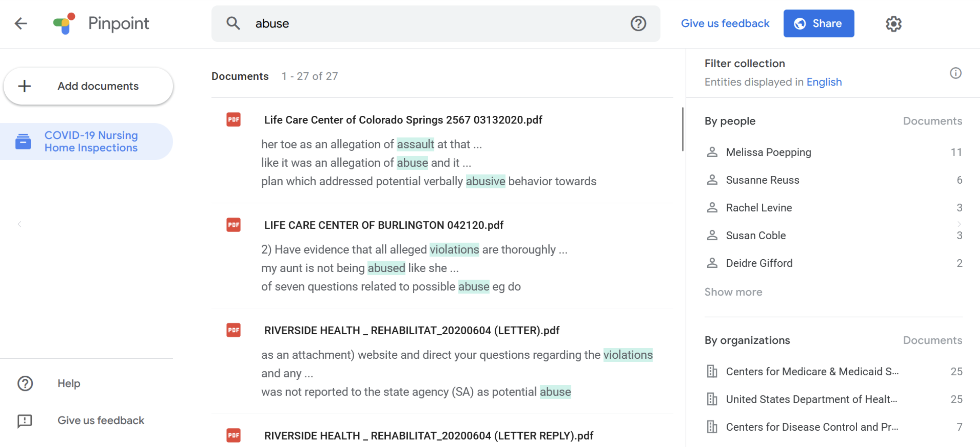Expand people list with Show more
Screen dimensions: 980x447
[x=733, y=292]
